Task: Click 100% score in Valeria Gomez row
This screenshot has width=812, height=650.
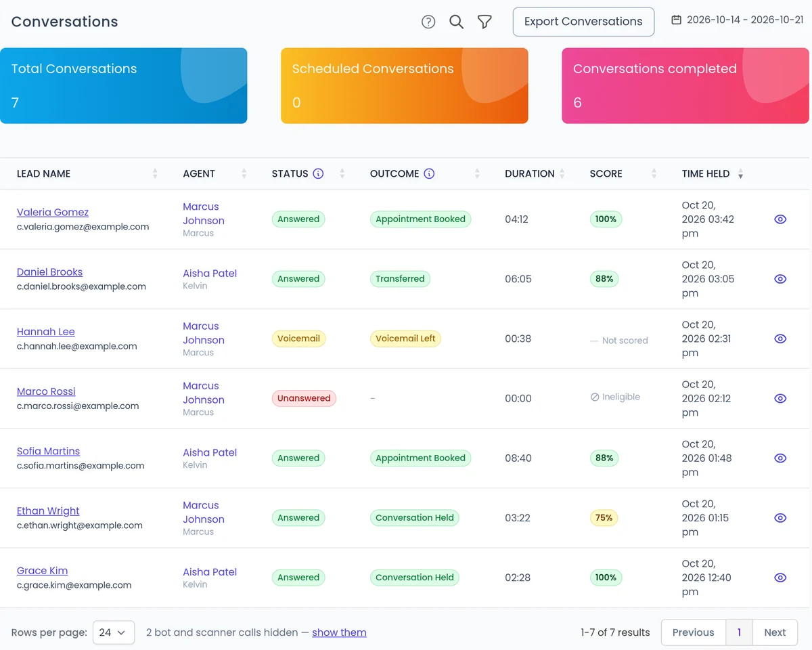Action: pyautogui.click(x=606, y=219)
